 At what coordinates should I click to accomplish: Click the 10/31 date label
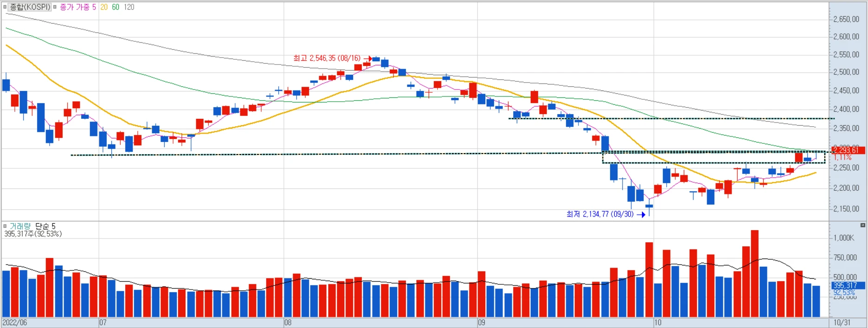pyautogui.click(x=842, y=322)
